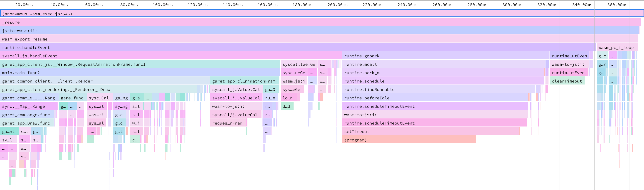Select the runtime.scheduleTimeoutEvent frame
This screenshot has height=190, width=644.
coord(400,106)
